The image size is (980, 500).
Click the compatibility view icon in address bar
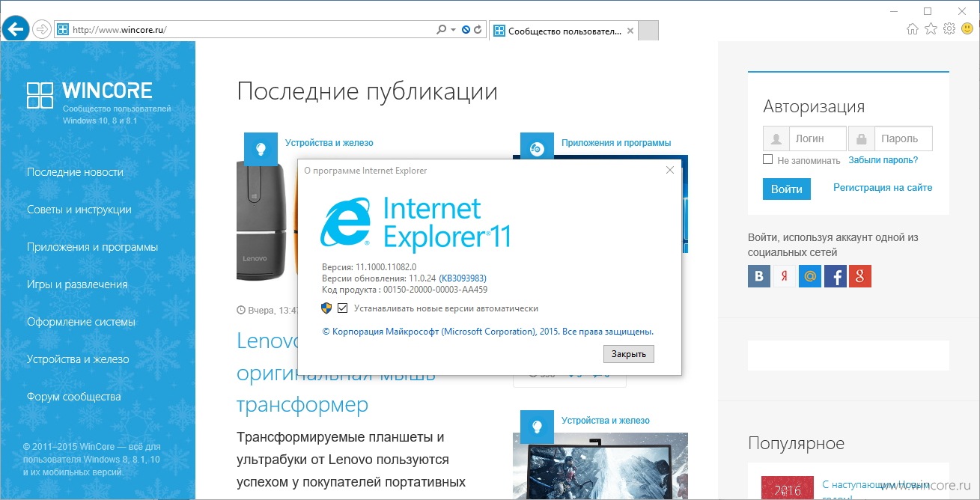click(466, 30)
